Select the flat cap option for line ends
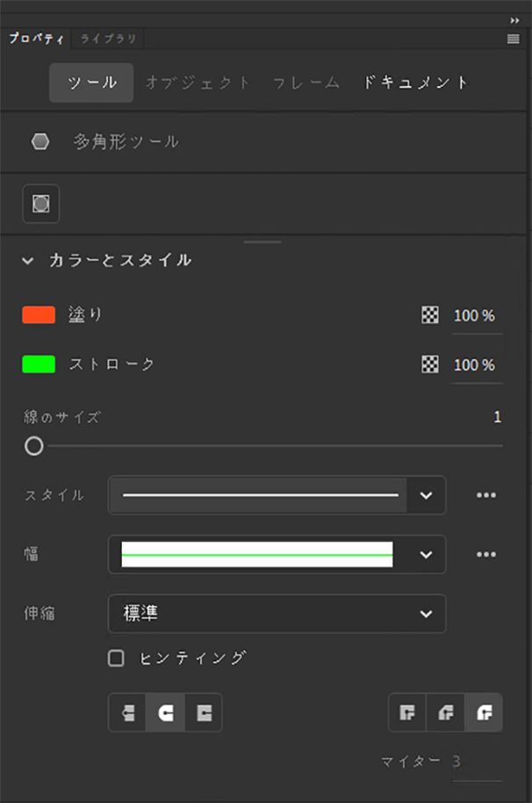This screenshot has width=532, height=803. (x=126, y=713)
